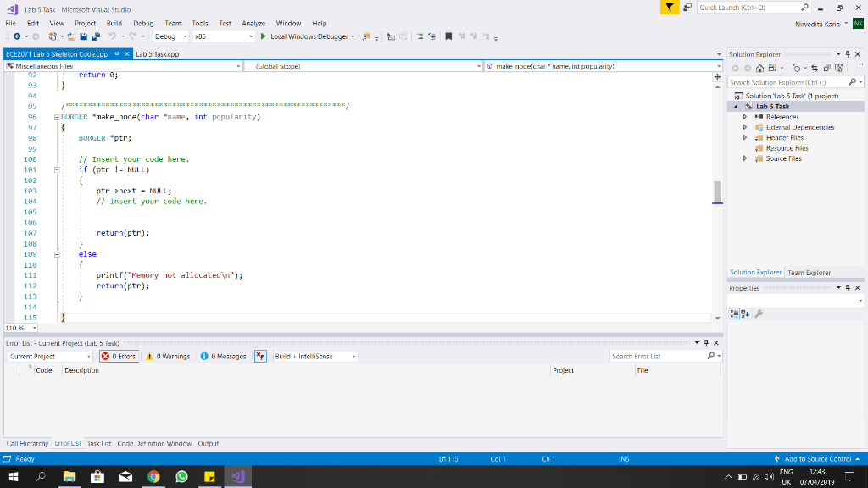Start debugging with the green play icon
The height and width of the screenshot is (488, 868).
point(264,36)
